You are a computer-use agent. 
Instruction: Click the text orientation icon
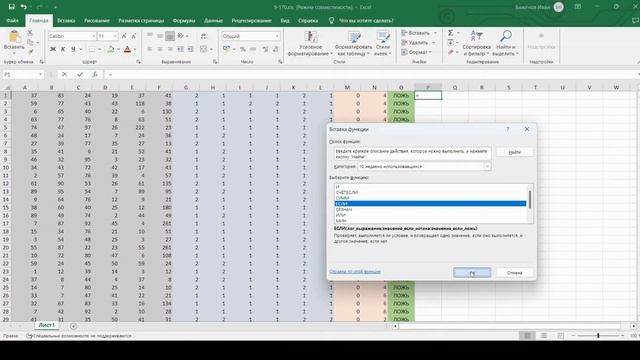pyautogui.click(x=181, y=36)
